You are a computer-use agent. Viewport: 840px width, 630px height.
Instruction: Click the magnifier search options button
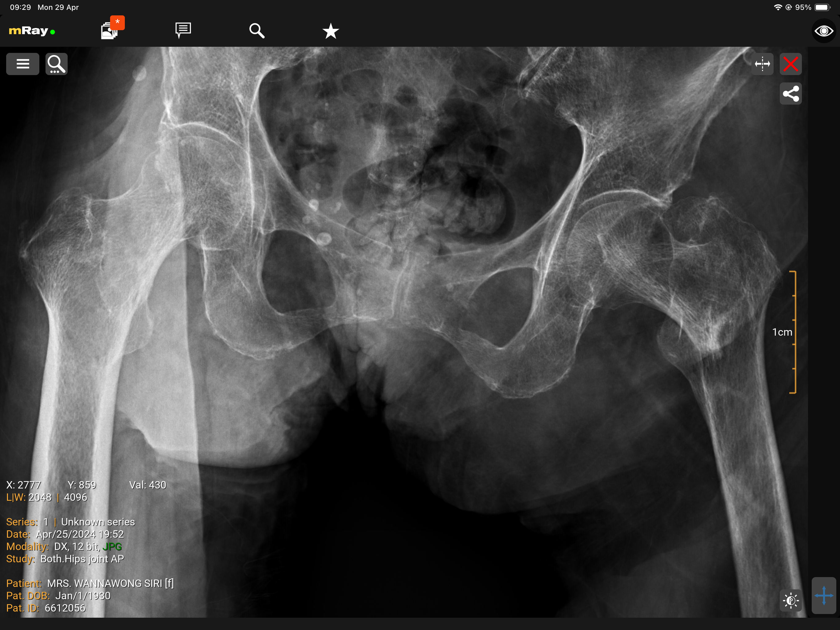pos(56,64)
